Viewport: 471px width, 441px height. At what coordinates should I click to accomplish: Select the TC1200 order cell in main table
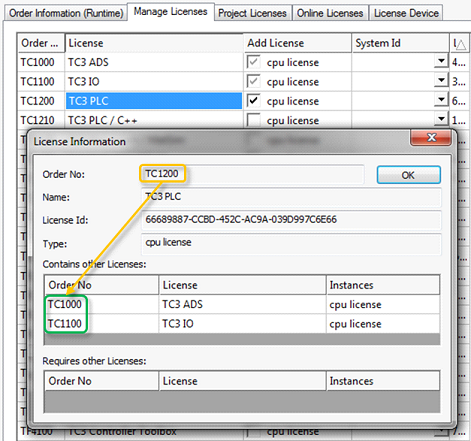(41, 101)
